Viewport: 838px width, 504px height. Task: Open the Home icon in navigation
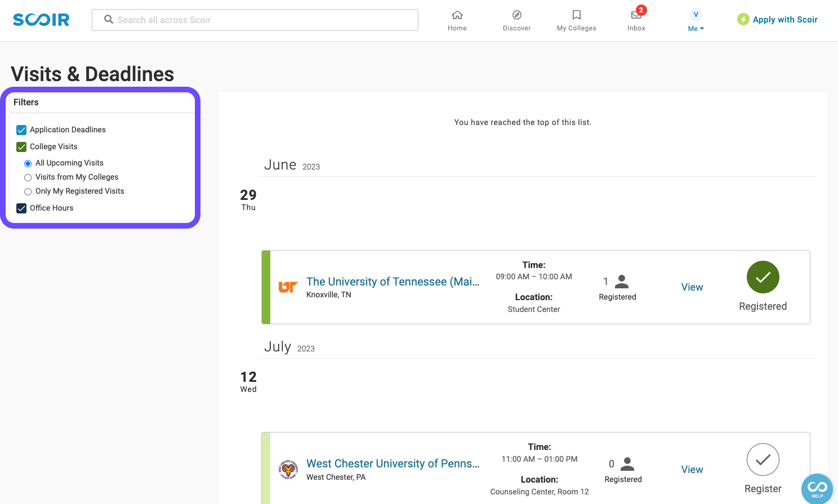point(457,15)
